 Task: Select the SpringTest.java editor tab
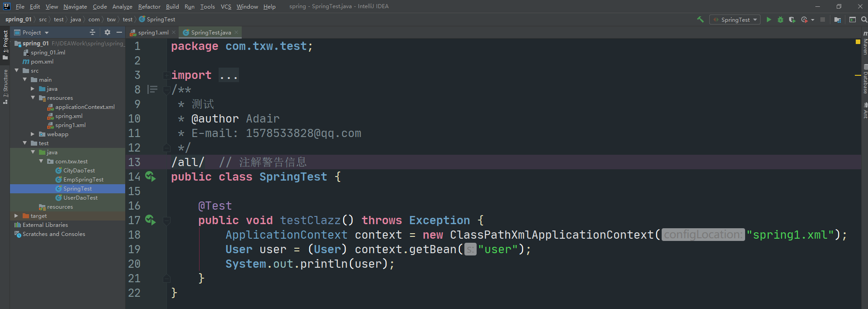[x=210, y=32]
